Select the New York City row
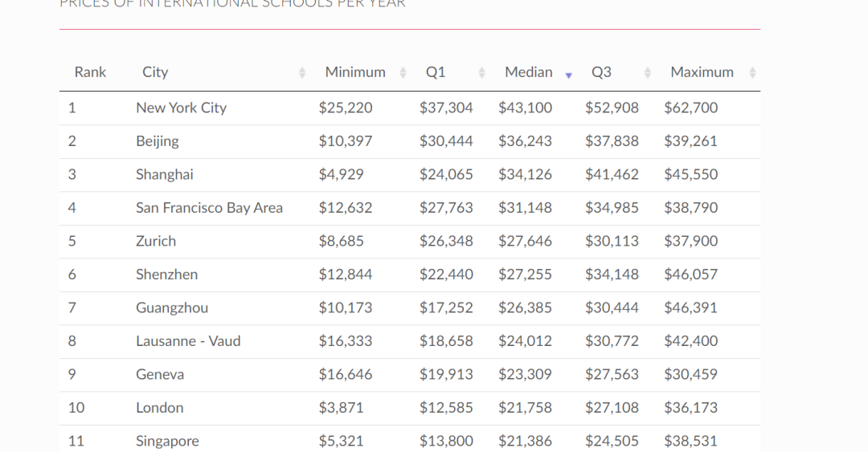Viewport: 868px width, 452px height. coord(181,108)
